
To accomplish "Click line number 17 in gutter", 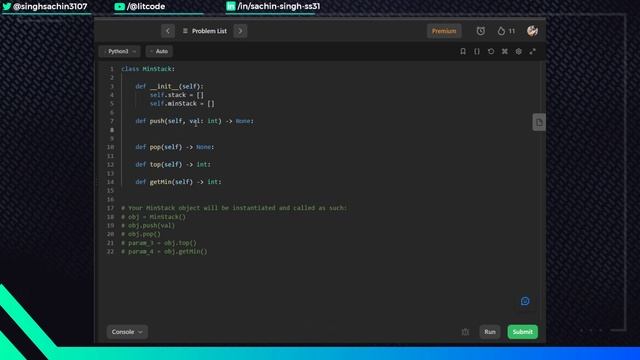I will [110, 208].
